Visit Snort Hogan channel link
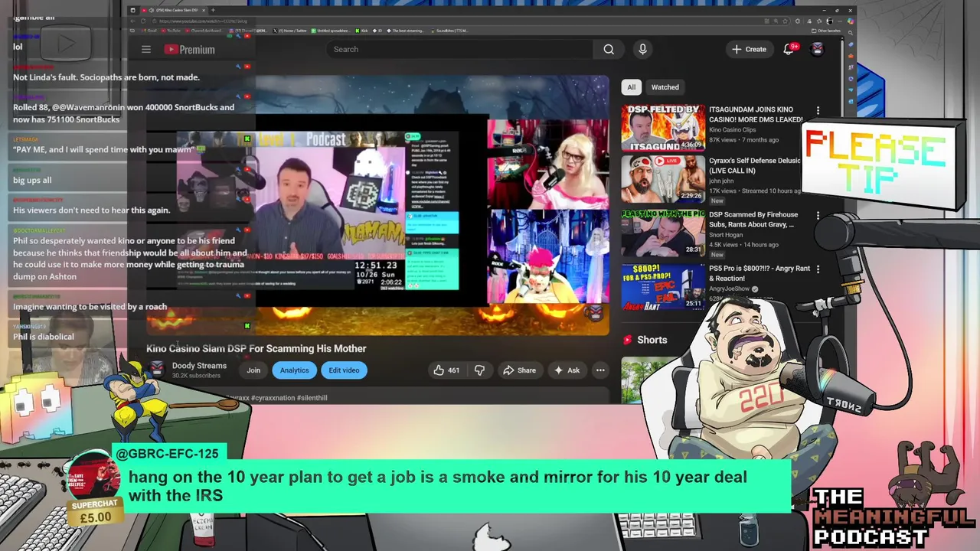 [x=726, y=235]
